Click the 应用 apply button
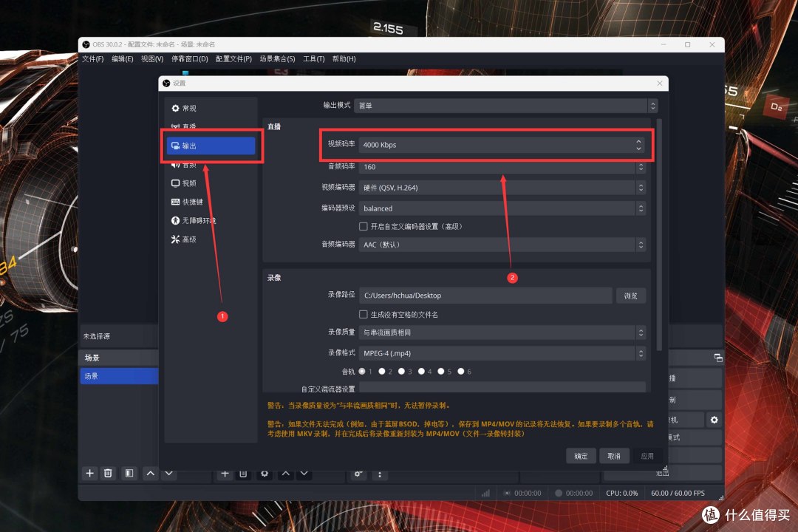This screenshot has height=532, width=798. coord(647,456)
